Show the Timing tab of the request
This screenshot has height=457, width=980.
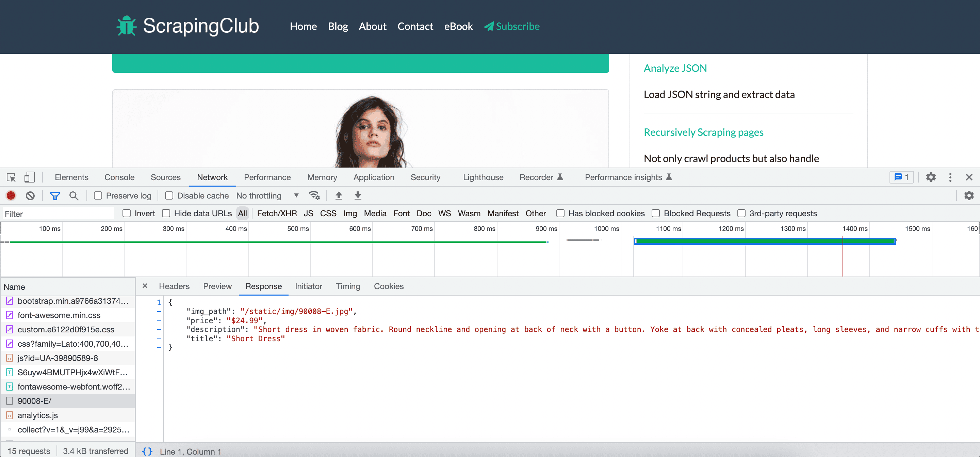coord(348,286)
